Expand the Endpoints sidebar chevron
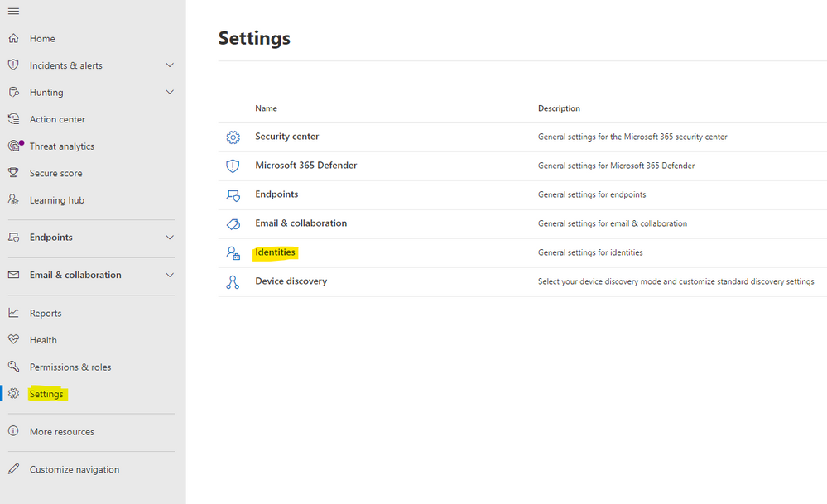The image size is (827, 504). [x=170, y=238]
